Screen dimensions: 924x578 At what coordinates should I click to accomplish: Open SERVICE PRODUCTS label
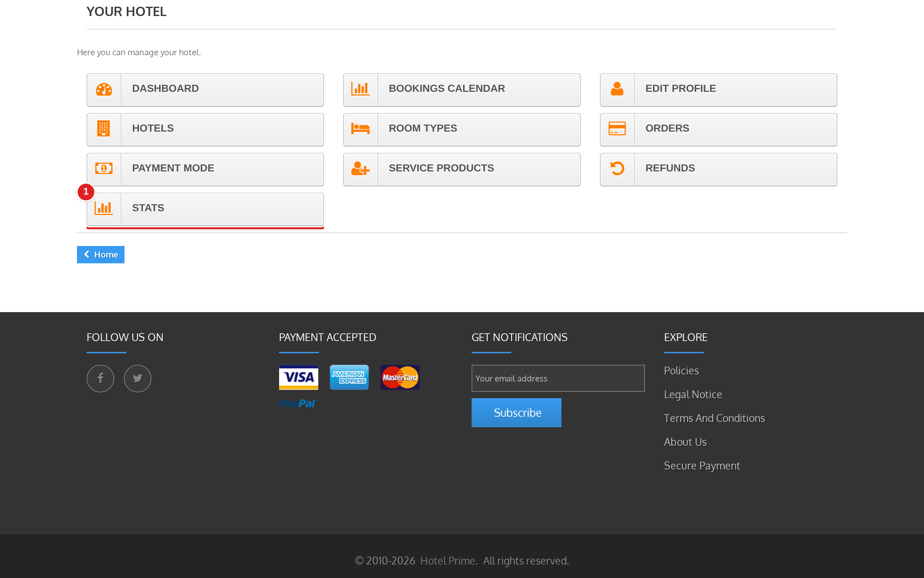[x=441, y=168]
